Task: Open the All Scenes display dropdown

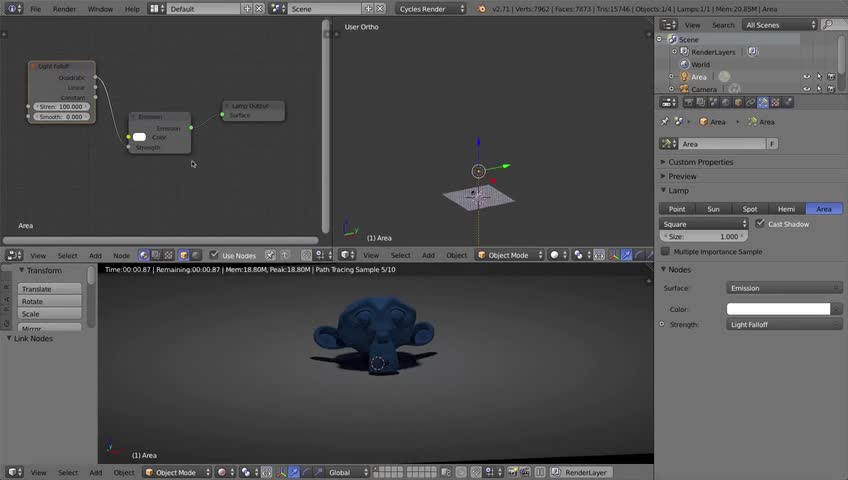Action: point(779,25)
